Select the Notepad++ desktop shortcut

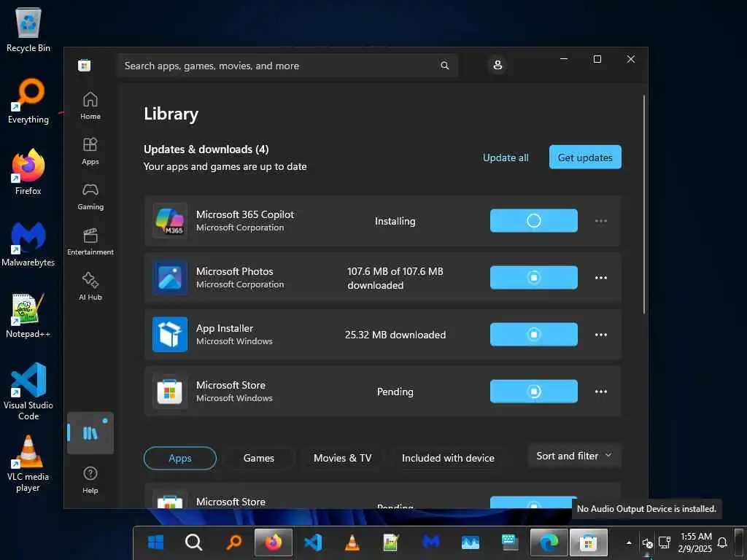click(x=28, y=315)
